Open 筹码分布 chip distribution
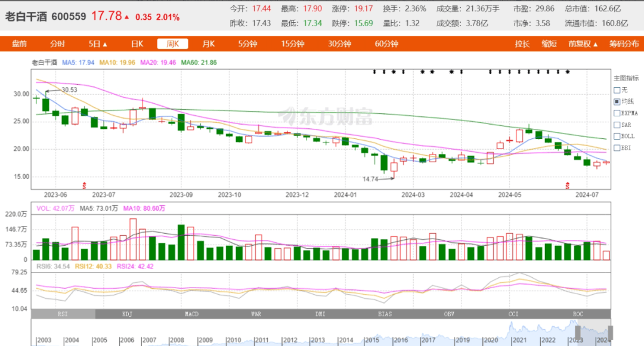 624,44
